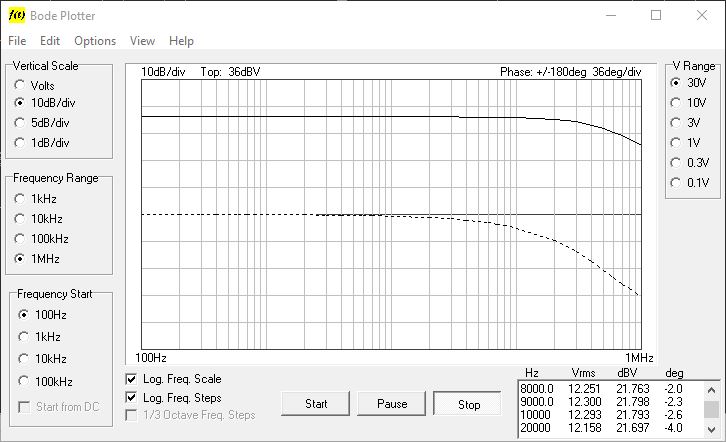Click the Stop button
The image size is (726, 442).
tap(468, 404)
